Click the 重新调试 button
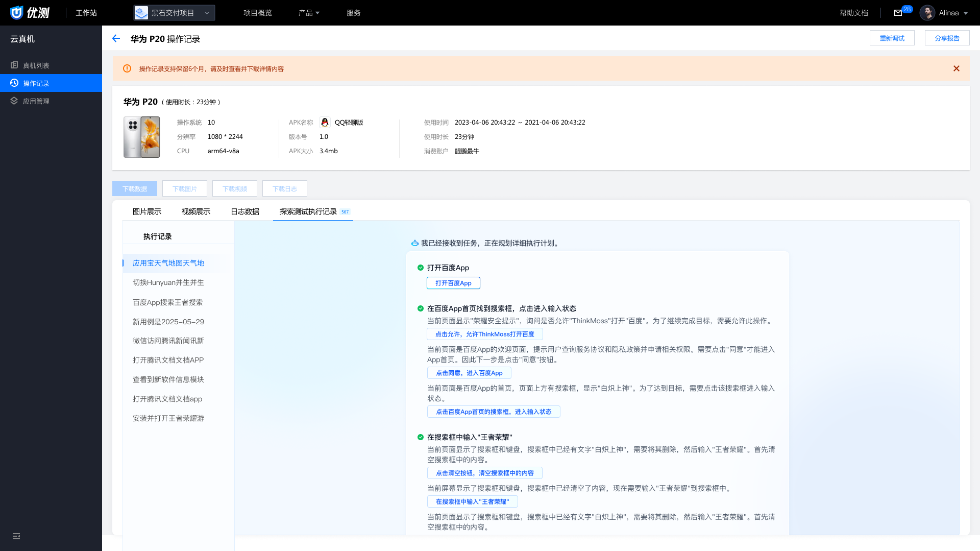980x551 pixels. [892, 38]
